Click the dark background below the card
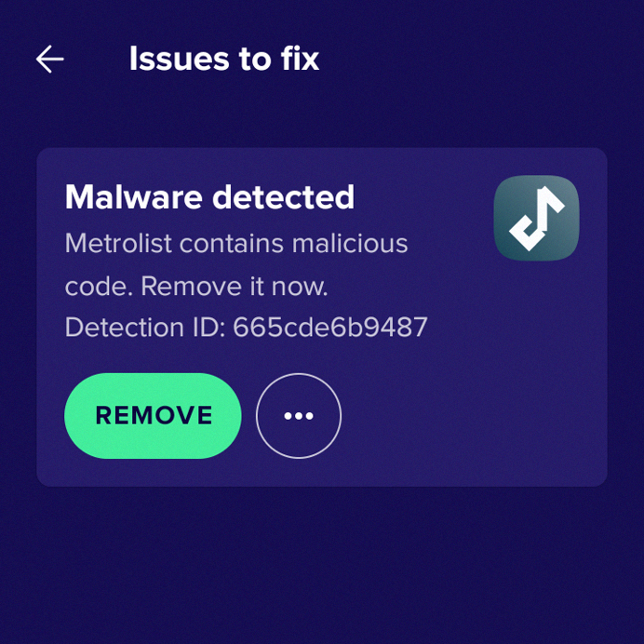Screen dimensions: 644x644 (322, 567)
